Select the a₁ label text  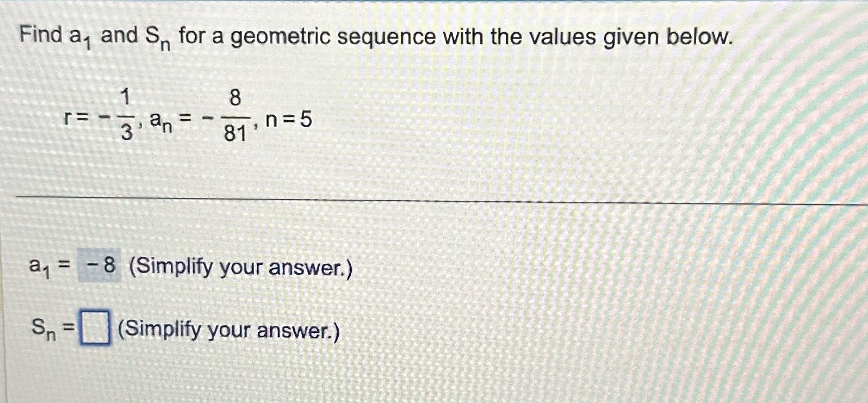(x=40, y=268)
